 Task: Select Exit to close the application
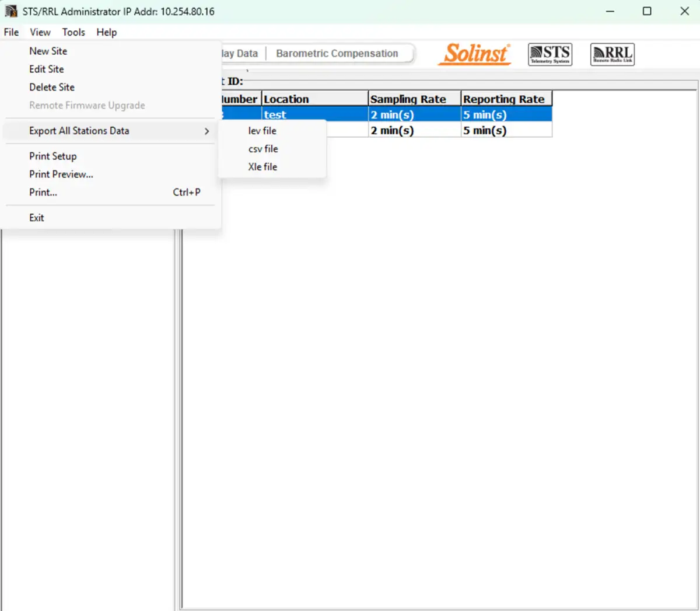[36, 217]
